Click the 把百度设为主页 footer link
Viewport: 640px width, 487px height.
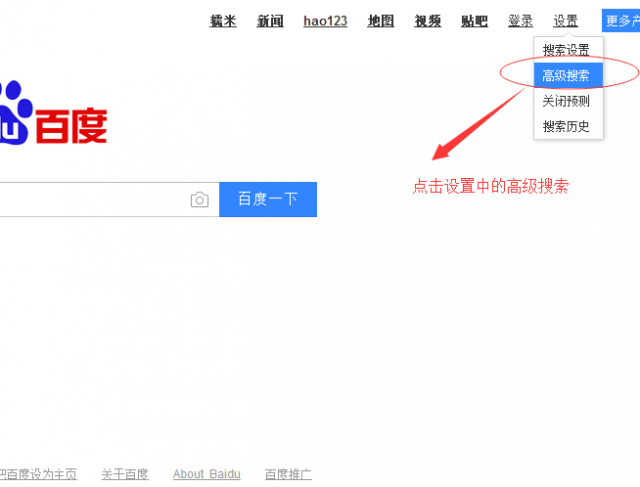click(x=38, y=474)
